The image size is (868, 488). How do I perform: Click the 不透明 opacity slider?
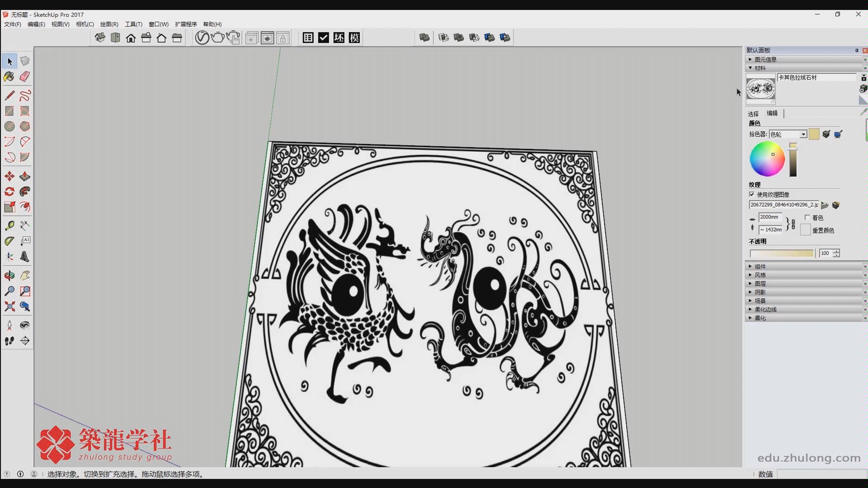click(x=782, y=253)
